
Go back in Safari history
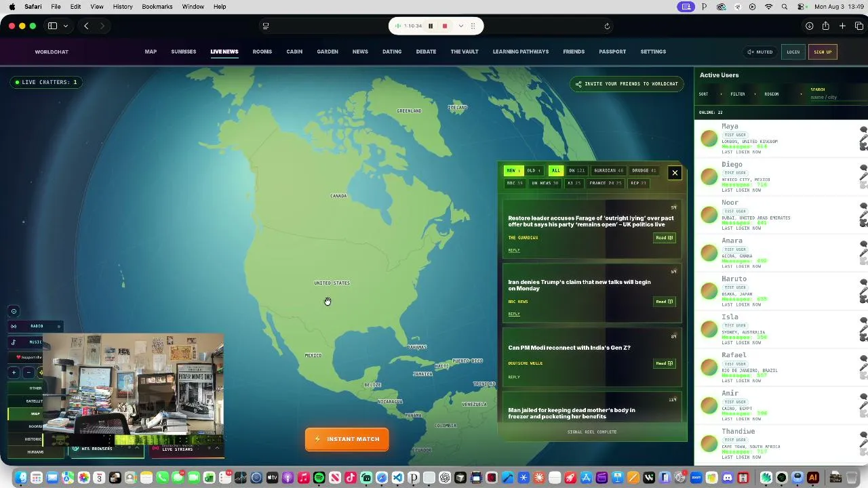click(x=86, y=26)
